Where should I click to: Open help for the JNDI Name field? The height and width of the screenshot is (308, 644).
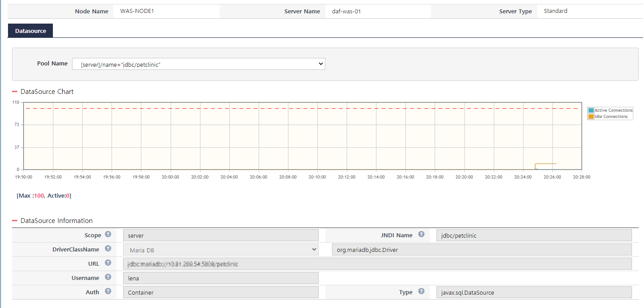[421, 235]
